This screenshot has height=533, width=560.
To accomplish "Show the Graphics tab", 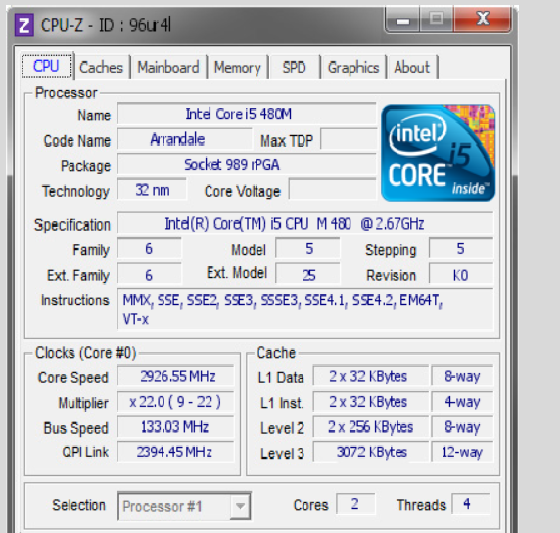I will pyautogui.click(x=354, y=68).
